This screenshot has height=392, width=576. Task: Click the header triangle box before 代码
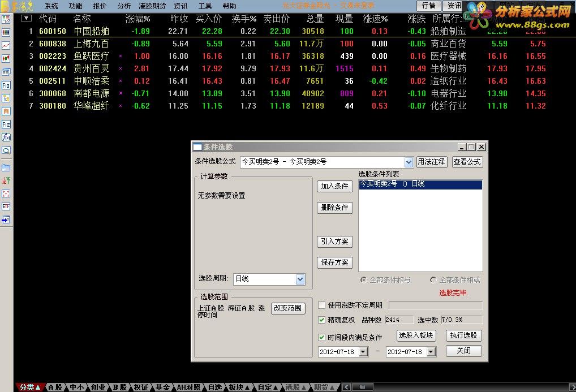tap(26, 18)
